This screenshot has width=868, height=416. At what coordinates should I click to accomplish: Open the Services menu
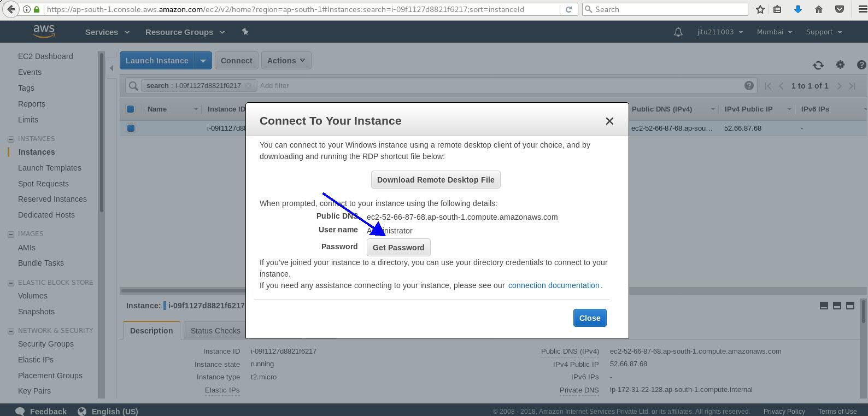[107, 32]
